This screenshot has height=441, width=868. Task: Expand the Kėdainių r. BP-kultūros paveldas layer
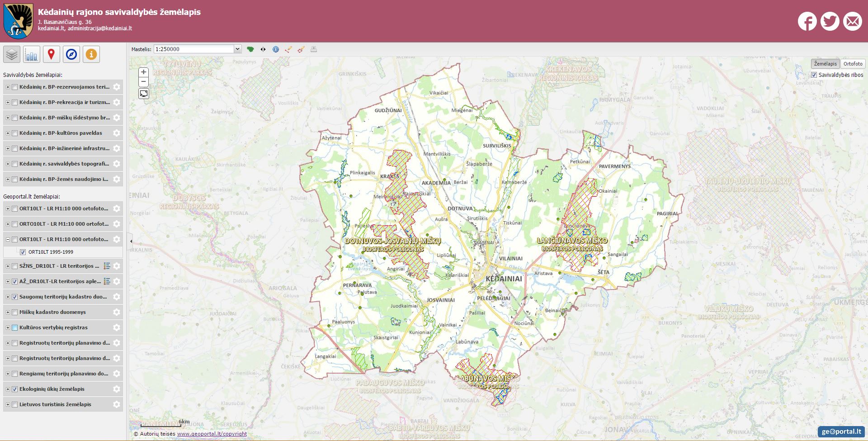coord(8,133)
